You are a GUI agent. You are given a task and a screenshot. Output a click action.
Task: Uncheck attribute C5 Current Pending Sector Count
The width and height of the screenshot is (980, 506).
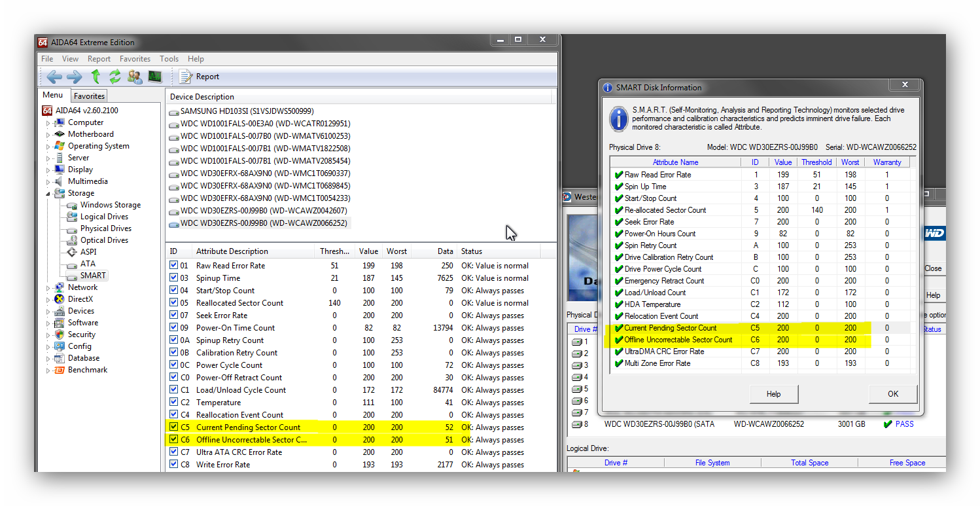coord(173,427)
